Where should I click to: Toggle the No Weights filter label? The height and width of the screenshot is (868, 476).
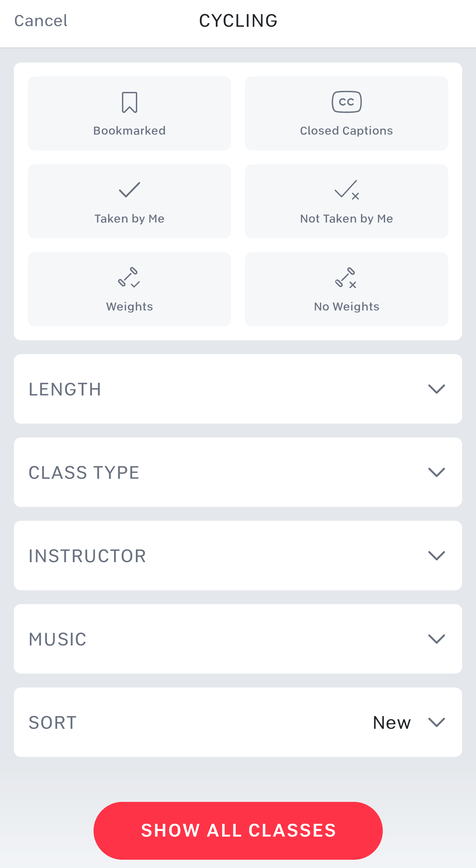pos(346,307)
